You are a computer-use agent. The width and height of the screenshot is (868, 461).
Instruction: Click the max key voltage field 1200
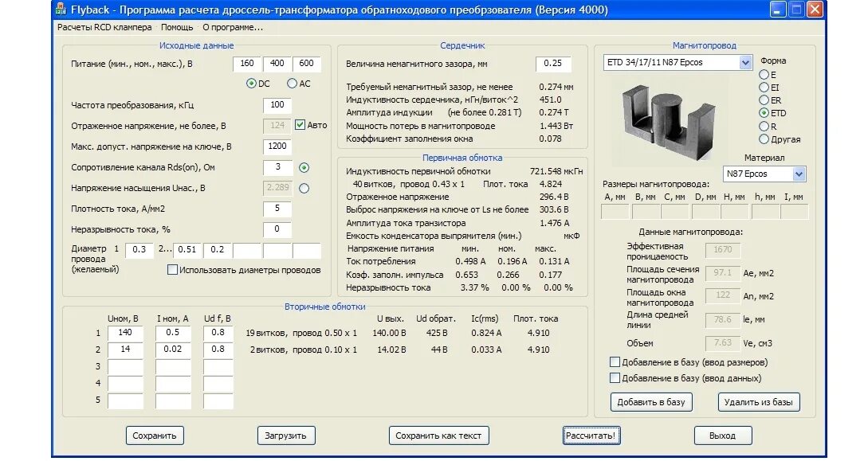click(277, 147)
